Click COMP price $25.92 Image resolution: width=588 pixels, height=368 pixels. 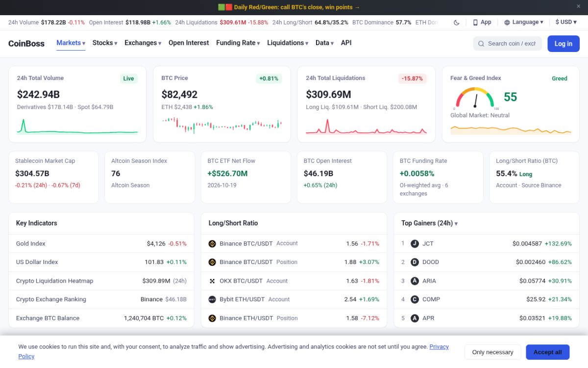pos(536,299)
